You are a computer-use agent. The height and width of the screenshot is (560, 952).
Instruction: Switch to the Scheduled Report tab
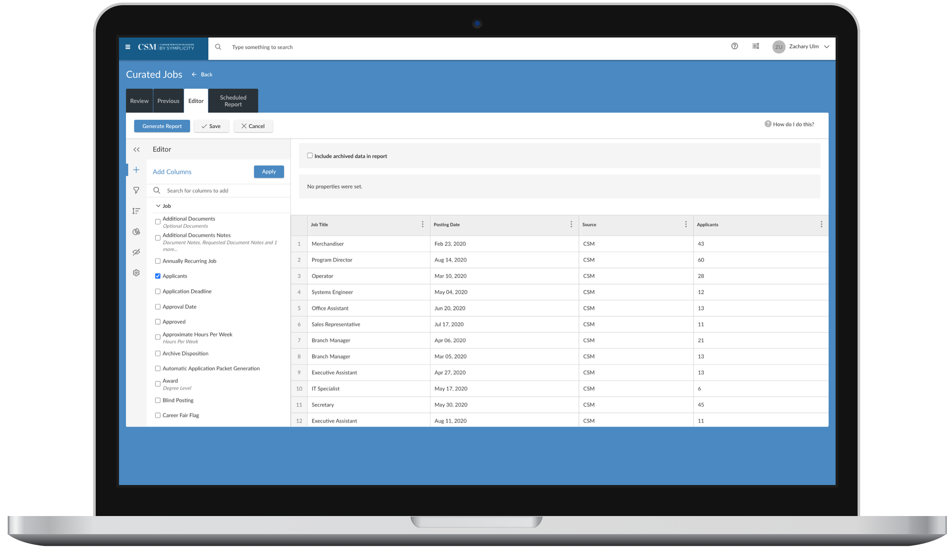point(233,101)
